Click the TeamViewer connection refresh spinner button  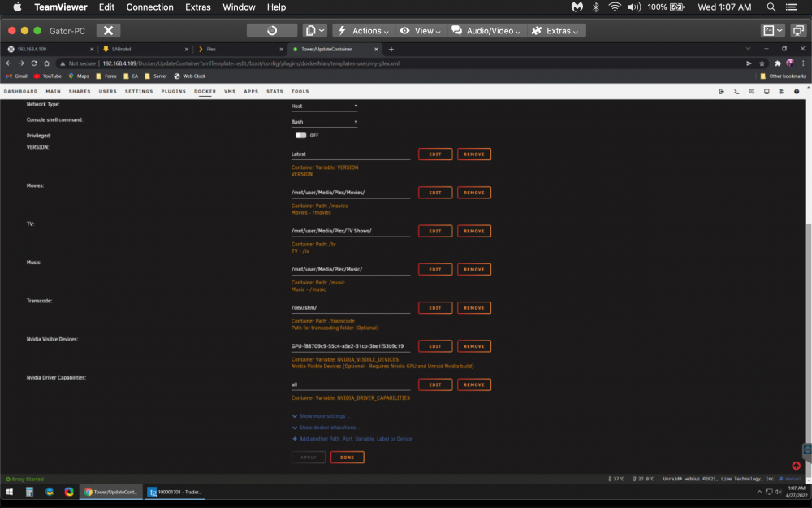pos(272,31)
